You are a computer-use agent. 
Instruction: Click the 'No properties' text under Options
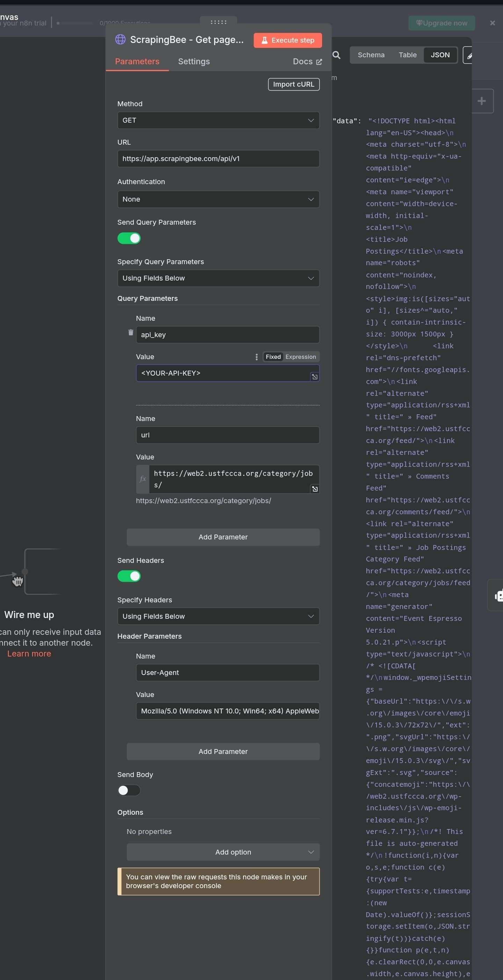point(149,831)
